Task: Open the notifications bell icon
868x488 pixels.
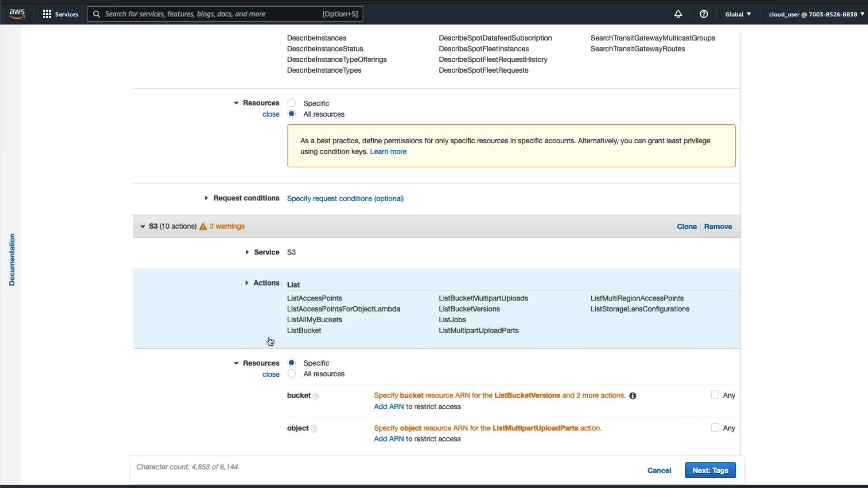Action: point(678,14)
